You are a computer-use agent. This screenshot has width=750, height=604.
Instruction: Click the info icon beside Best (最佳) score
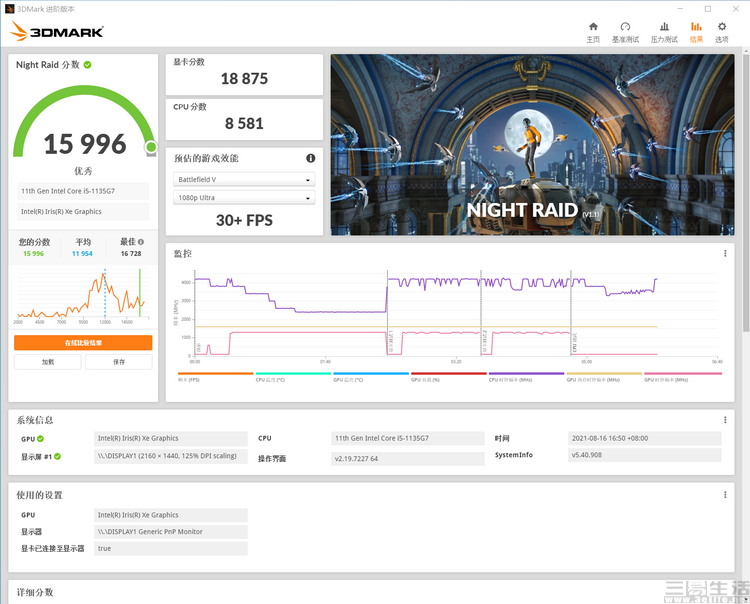pos(141,242)
